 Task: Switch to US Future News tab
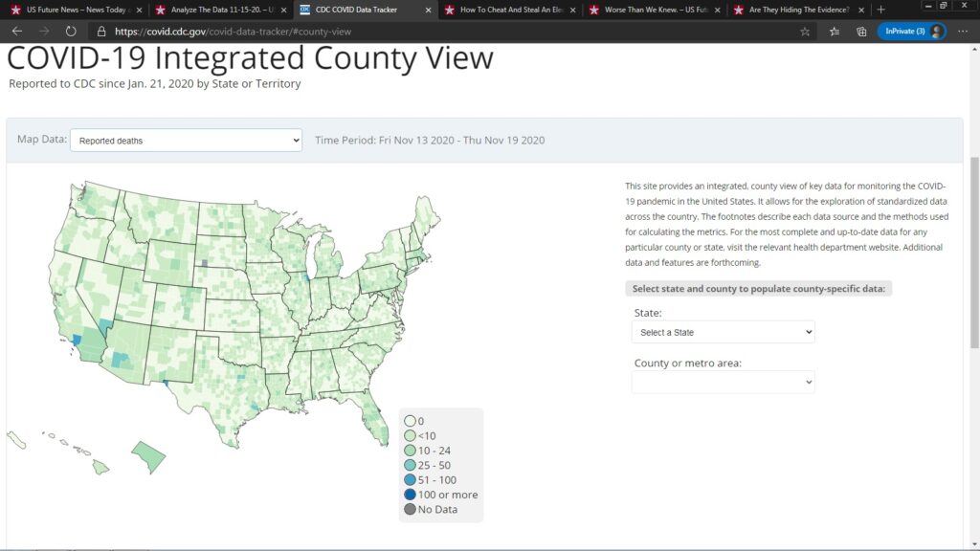73,10
